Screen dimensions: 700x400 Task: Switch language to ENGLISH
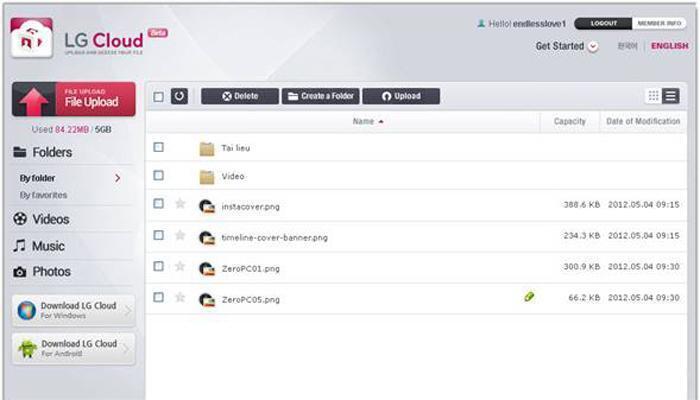click(x=670, y=46)
